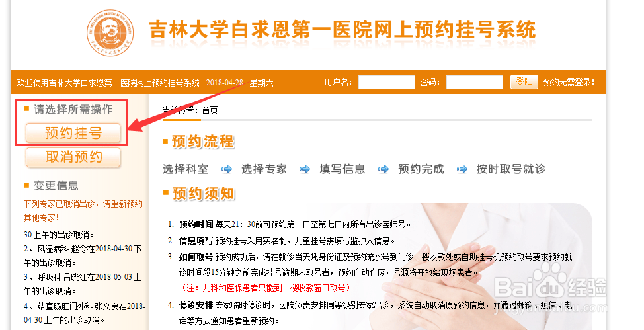Click the date 2018-04-28 text

pos(225,83)
